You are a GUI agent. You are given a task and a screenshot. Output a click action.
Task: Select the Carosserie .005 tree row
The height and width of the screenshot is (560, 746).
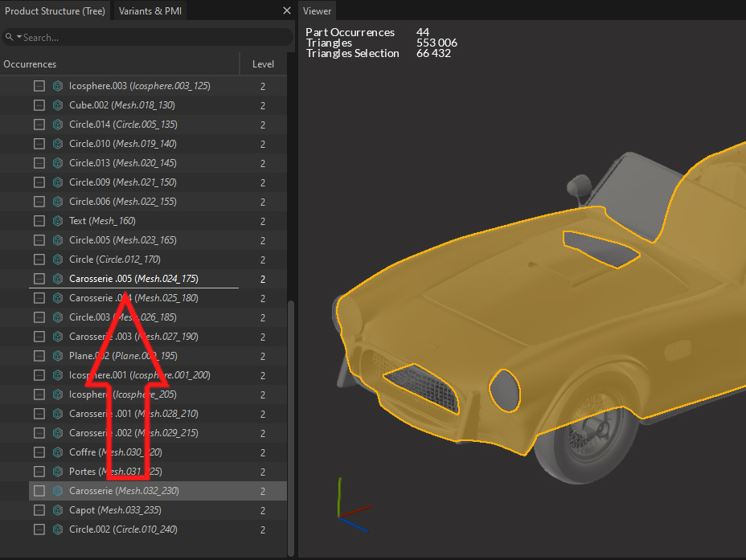[133, 279]
